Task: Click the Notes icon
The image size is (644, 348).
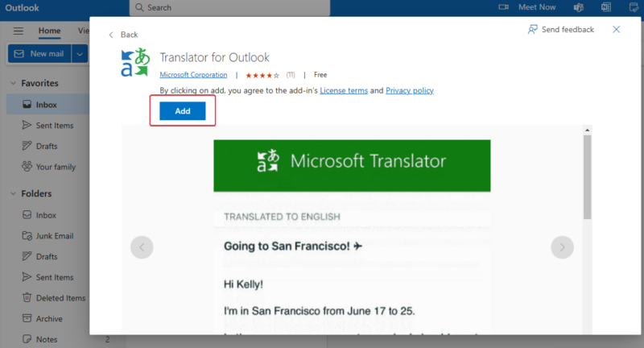Action: pyautogui.click(x=27, y=339)
